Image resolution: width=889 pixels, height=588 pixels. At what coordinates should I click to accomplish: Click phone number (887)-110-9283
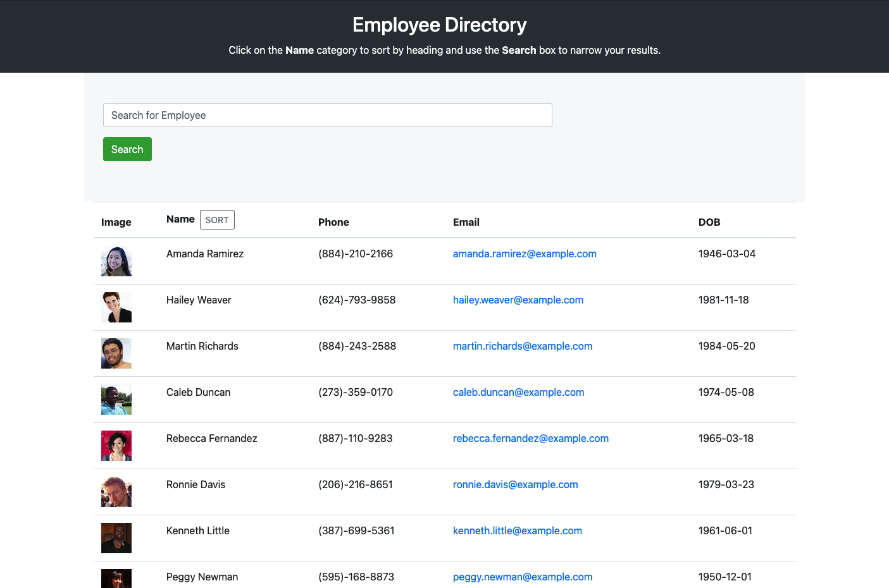[356, 438]
